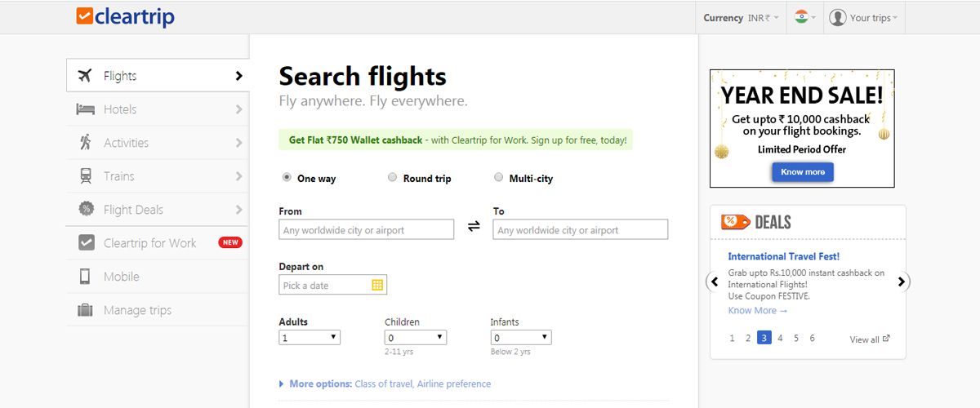Show the previous deal with the left arrow
980x408 pixels.
[x=715, y=282]
